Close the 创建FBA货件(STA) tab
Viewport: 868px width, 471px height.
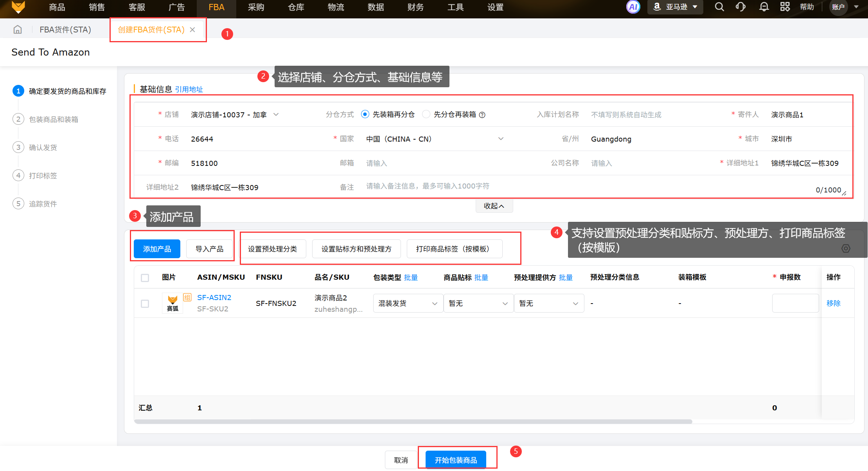coord(192,30)
